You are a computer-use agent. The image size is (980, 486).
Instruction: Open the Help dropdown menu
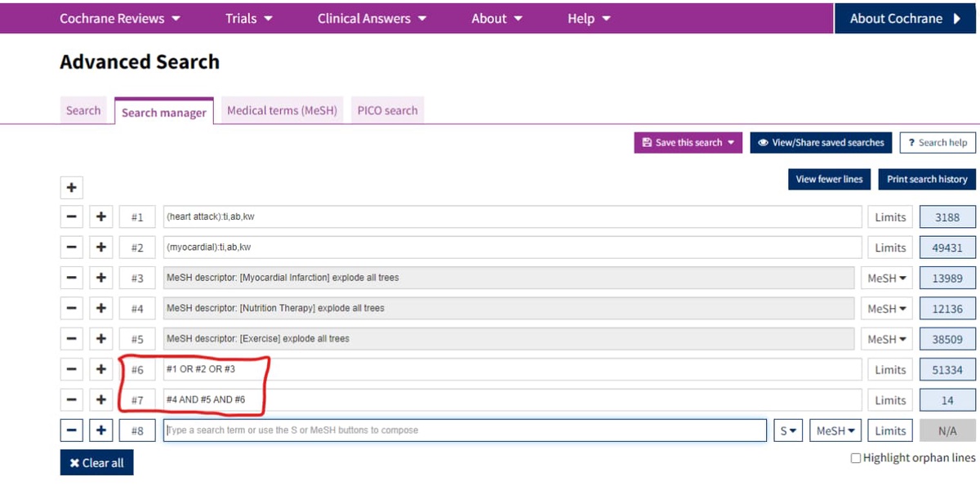[589, 19]
